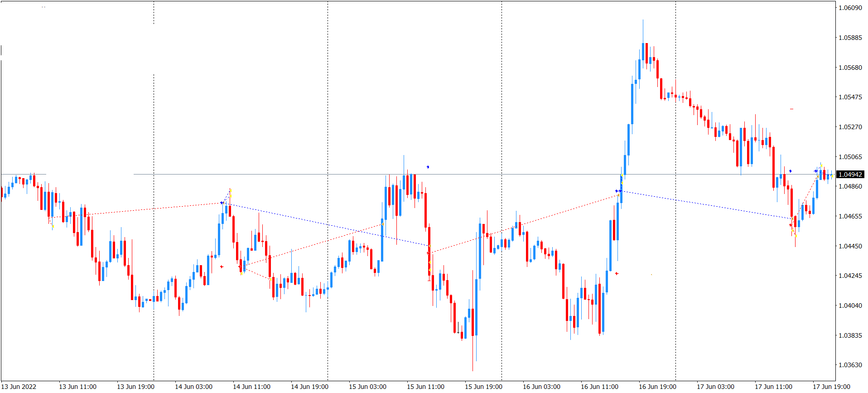
Task: Click the 1.05270 price level label
Action: pos(850,127)
